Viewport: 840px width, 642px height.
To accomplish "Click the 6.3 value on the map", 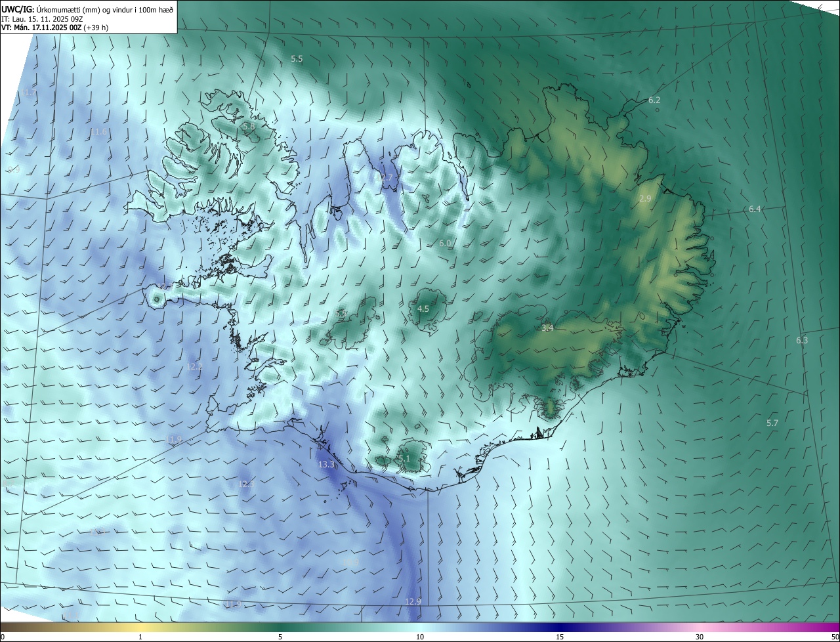I will pyautogui.click(x=802, y=341).
